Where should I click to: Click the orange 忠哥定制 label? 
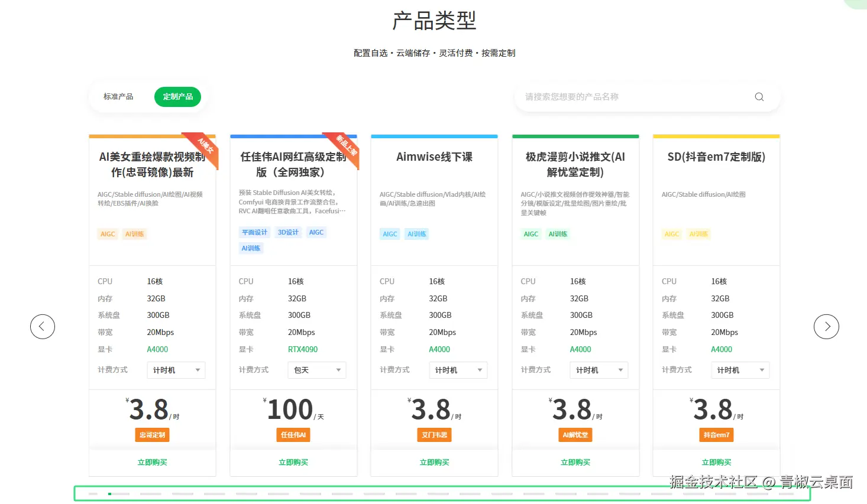[x=153, y=435]
